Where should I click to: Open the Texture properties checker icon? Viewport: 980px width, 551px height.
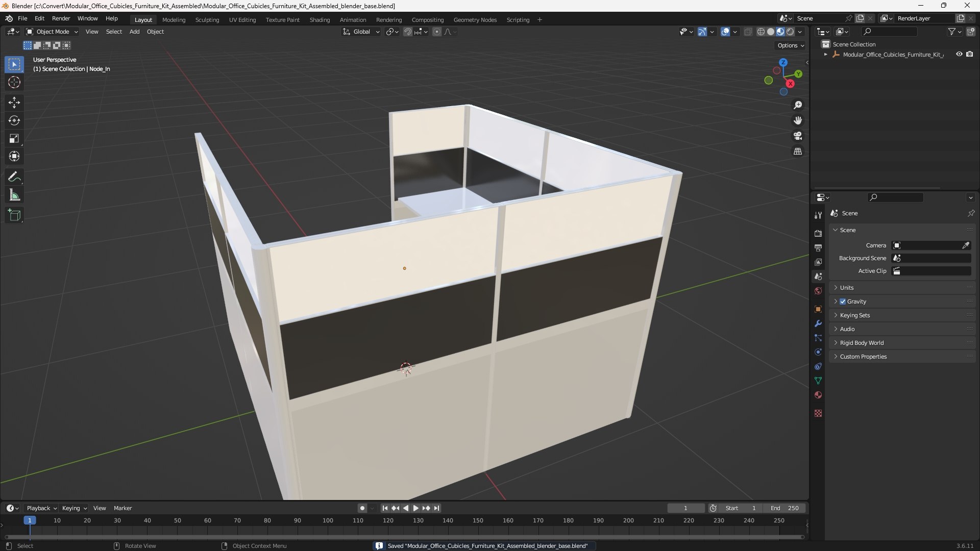click(818, 413)
